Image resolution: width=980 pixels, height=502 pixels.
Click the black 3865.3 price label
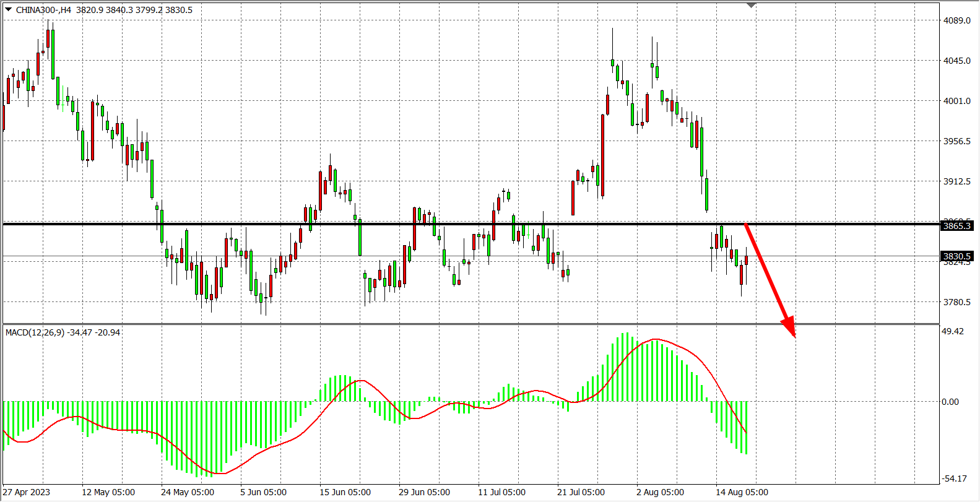click(956, 226)
